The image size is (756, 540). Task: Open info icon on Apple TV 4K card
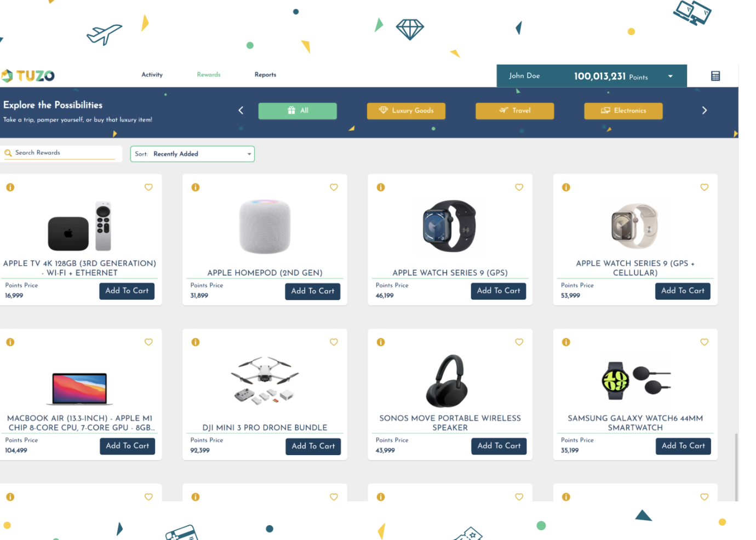point(10,187)
